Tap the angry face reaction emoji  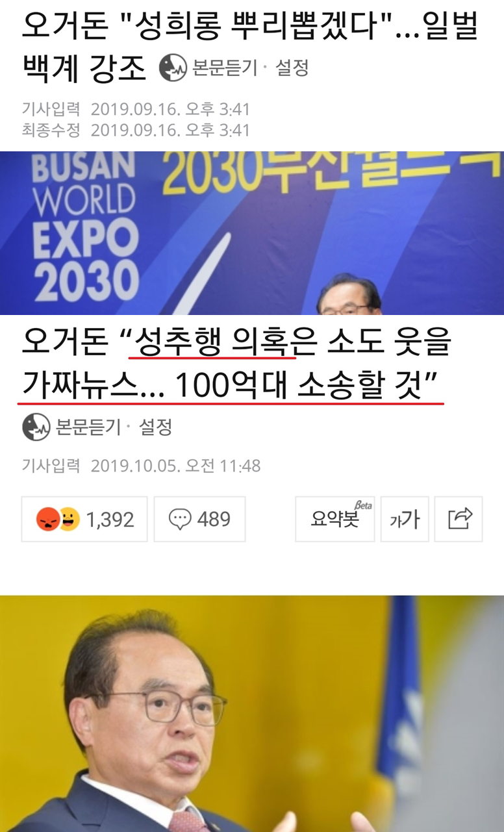coord(47,519)
